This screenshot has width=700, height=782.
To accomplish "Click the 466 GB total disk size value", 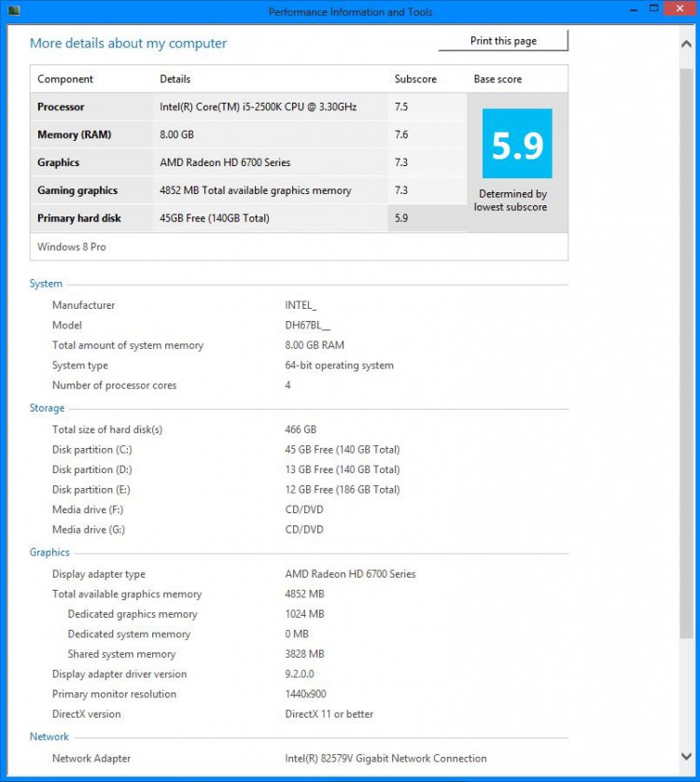I will 301,429.
